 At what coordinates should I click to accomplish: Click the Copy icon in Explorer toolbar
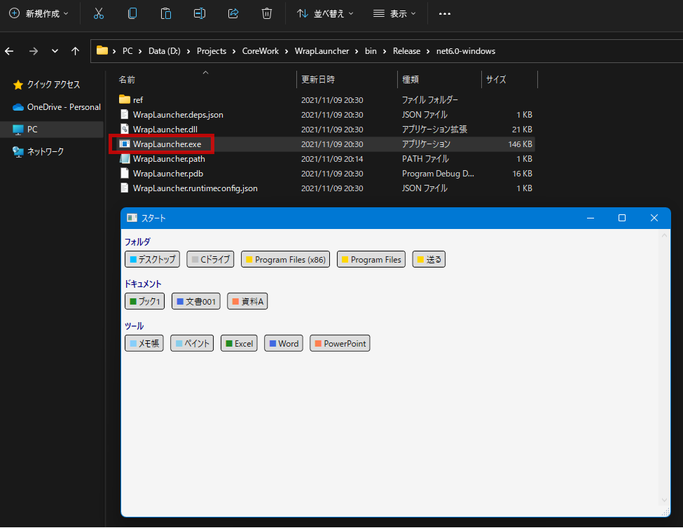[x=133, y=14]
